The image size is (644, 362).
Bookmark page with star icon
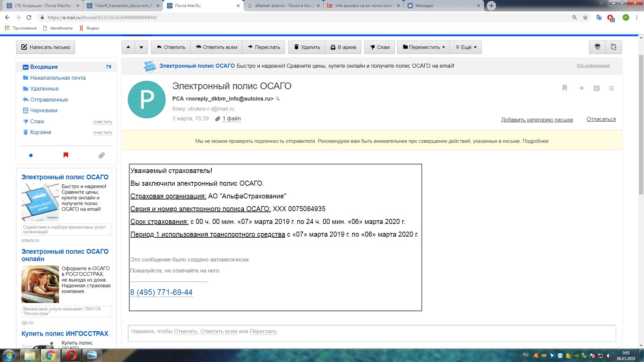point(585,17)
